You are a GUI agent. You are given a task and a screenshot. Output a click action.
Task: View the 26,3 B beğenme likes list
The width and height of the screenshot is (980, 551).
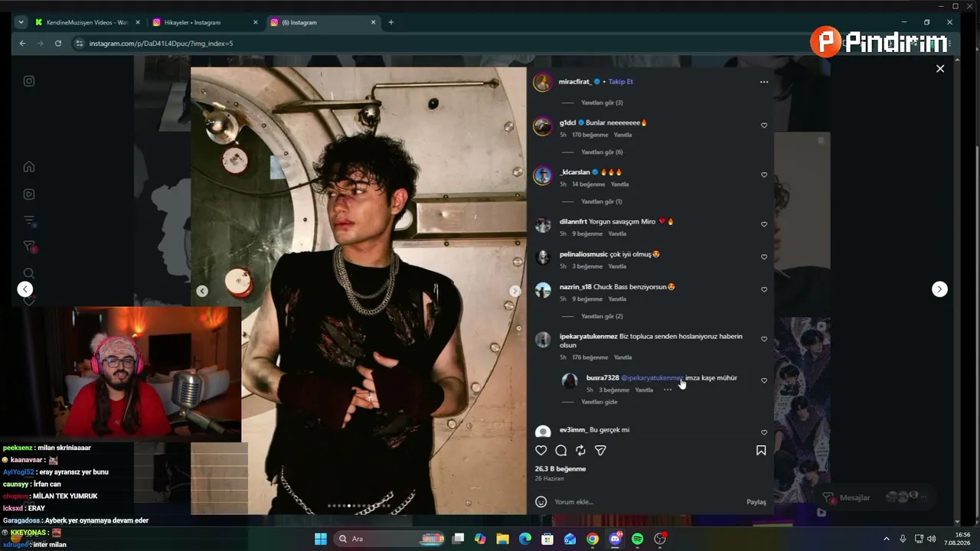coord(560,469)
